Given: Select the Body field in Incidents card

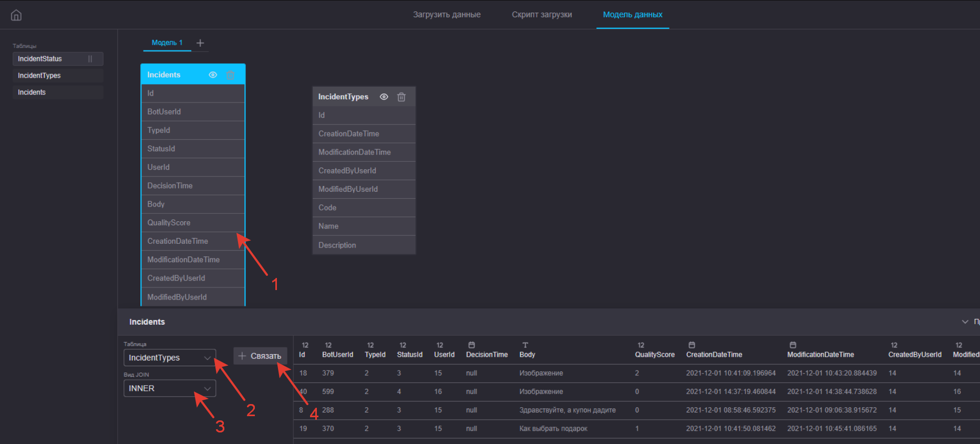Looking at the screenshot, I should coord(193,204).
